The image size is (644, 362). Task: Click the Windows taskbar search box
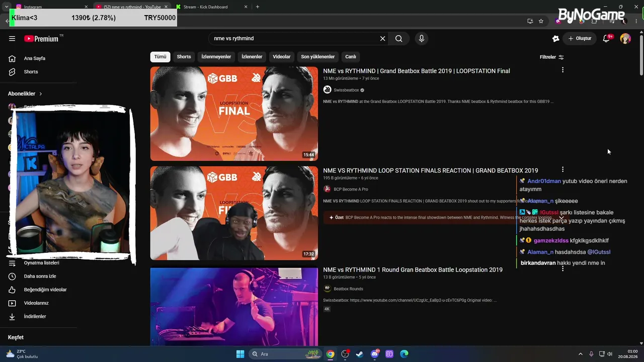[x=285, y=354]
